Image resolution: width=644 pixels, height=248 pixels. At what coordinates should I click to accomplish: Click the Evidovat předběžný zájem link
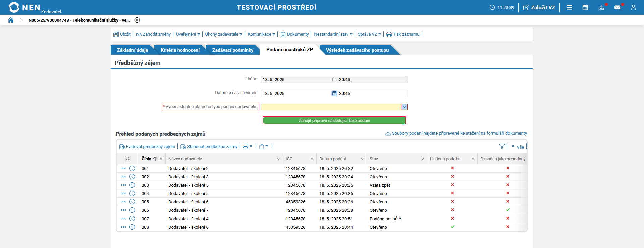147,146
